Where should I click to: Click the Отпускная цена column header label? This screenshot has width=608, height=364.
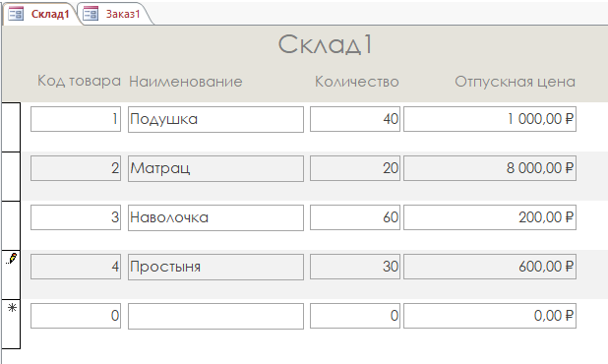[515, 82]
